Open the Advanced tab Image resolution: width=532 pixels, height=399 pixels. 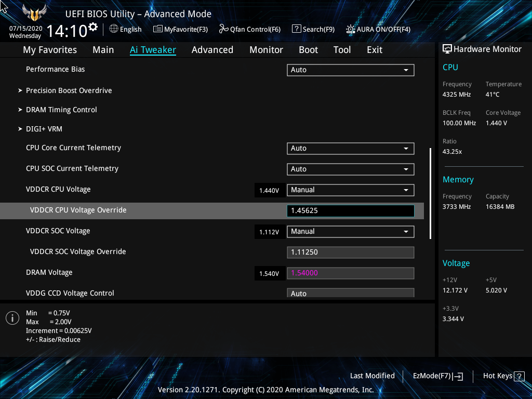point(212,50)
